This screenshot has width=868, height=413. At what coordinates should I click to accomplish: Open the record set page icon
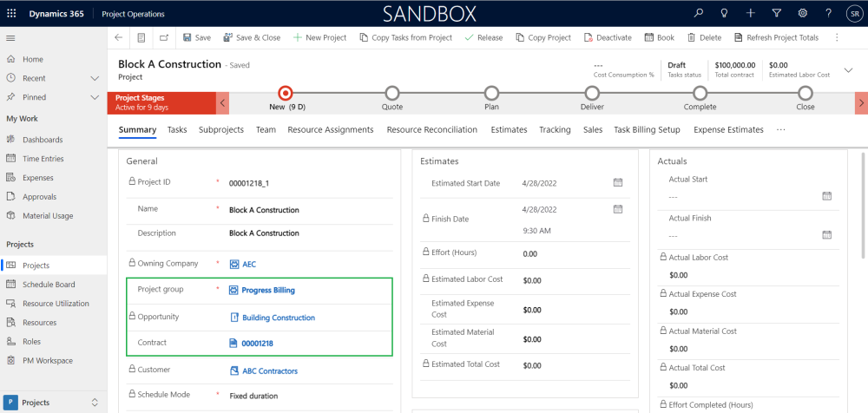pos(141,37)
